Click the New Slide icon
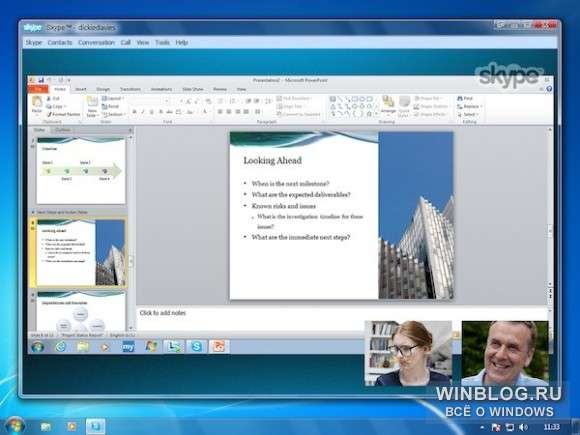580x435 pixels. click(92, 101)
